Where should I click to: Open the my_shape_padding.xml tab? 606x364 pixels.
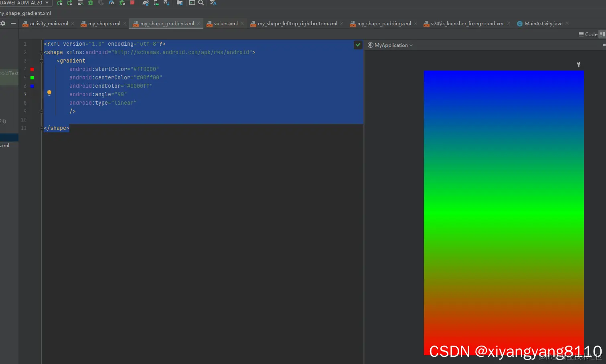(384, 24)
